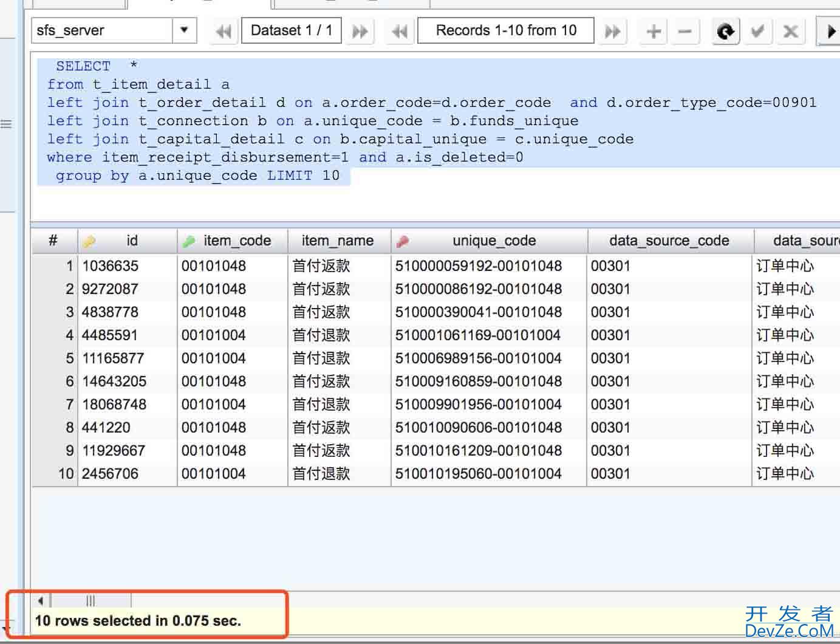Select unique_code 510000390041-00101048
Screen dimensions: 840x644
(489, 312)
